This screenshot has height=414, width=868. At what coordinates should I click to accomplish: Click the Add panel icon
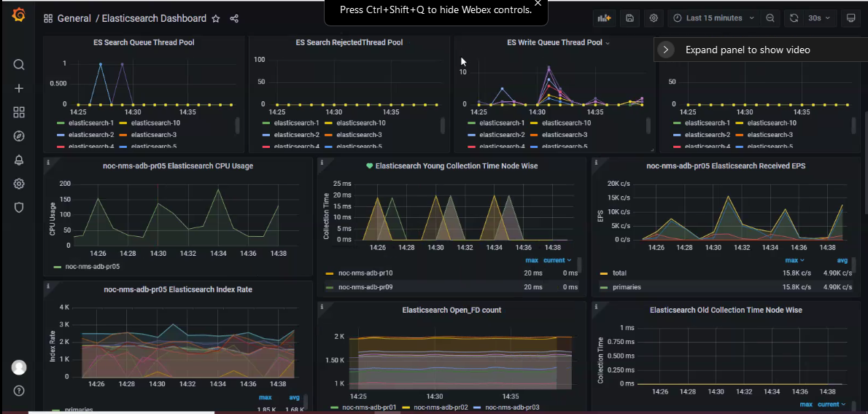[604, 18]
